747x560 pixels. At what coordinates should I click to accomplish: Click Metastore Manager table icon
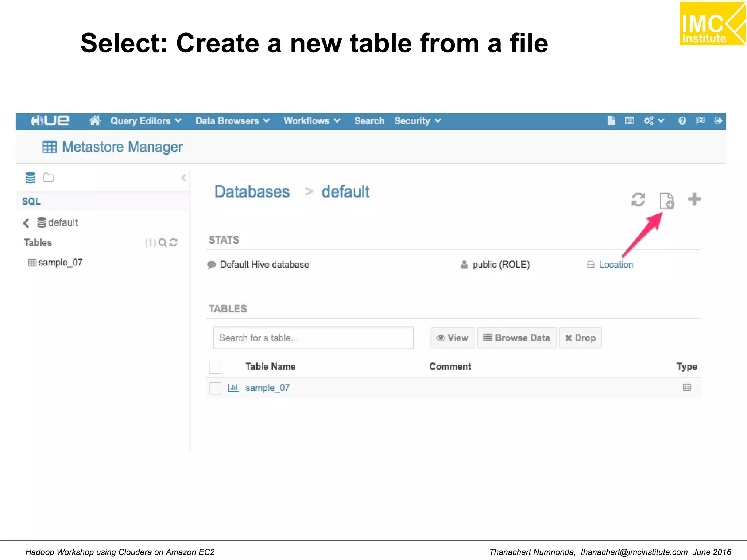point(49,147)
